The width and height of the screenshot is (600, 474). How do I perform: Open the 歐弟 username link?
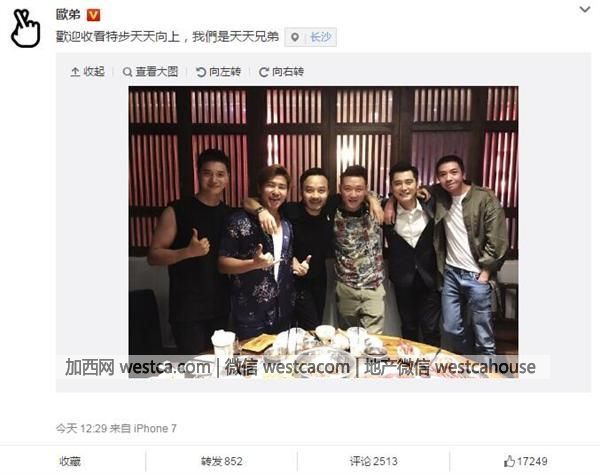(x=68, y=15)
